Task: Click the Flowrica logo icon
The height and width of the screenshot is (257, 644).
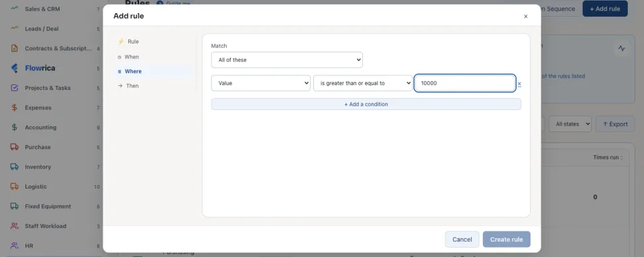Action: click(14, 68)
